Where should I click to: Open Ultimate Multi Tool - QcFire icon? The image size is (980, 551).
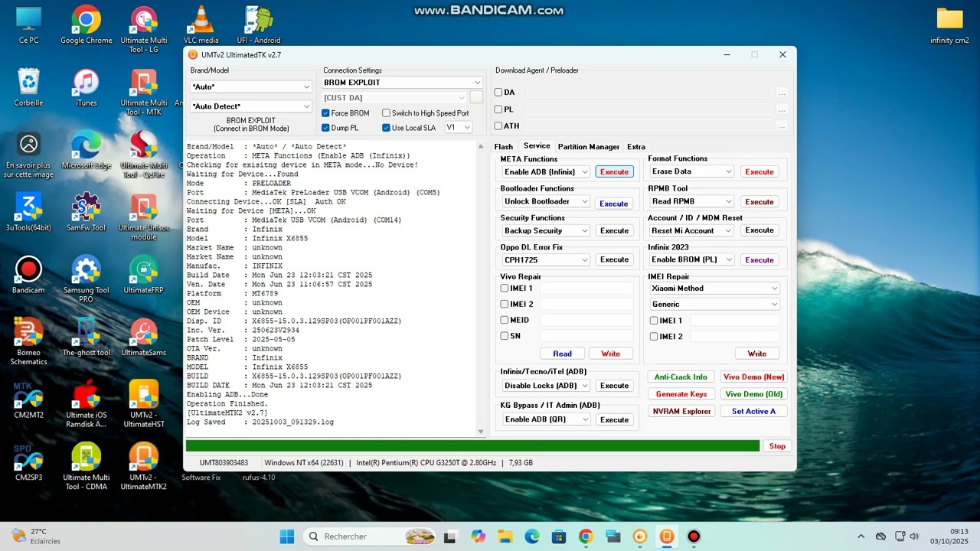143,154
